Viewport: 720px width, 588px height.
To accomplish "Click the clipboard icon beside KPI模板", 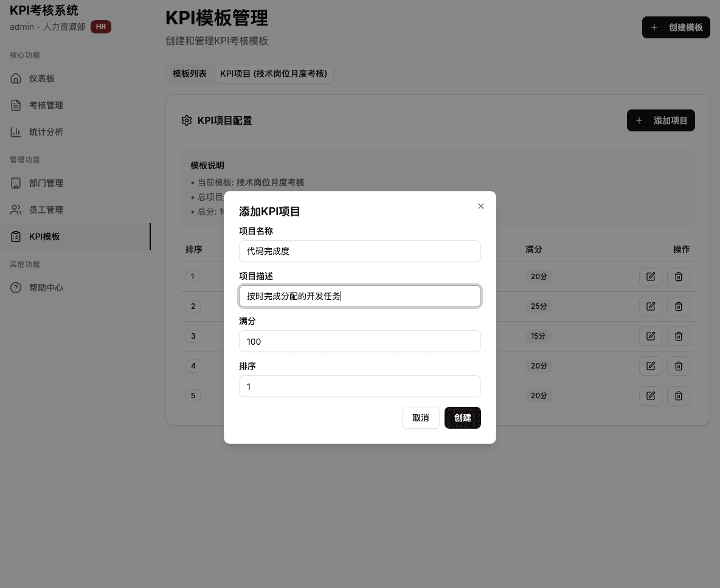I will (16, 237).
